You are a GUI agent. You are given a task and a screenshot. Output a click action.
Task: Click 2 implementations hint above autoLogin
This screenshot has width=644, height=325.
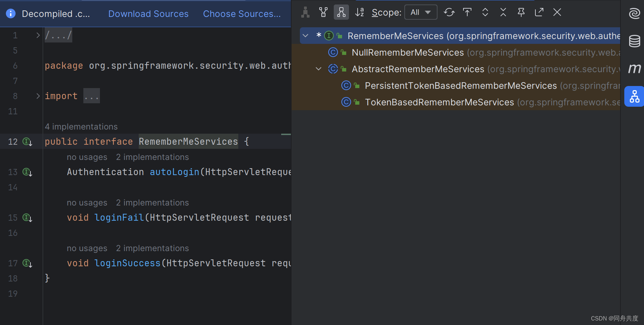(153, 157)
